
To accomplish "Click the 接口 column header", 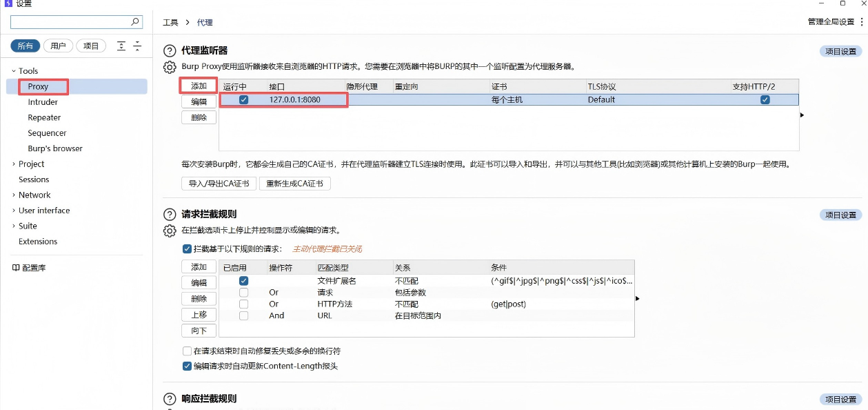I will pyautogui.click(x=276, y=86).
